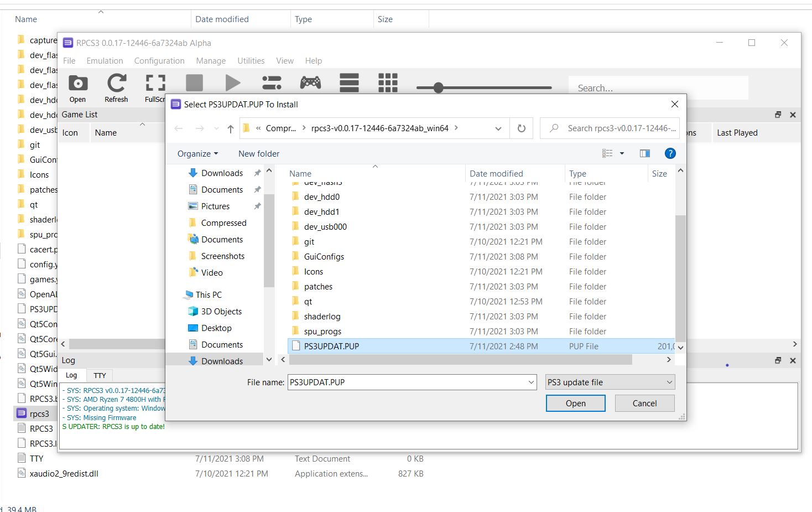Screen dimensions: 812x512
Task: Open the View menu in RPCS3
Action: click(x=285, y=61)
